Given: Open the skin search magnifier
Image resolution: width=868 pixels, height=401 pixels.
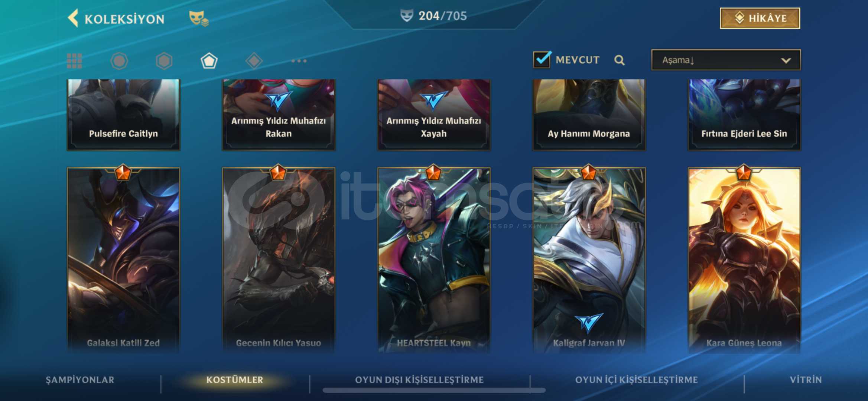Looking at the screenshot, I should pyautogui.click(x=619, y=60).
